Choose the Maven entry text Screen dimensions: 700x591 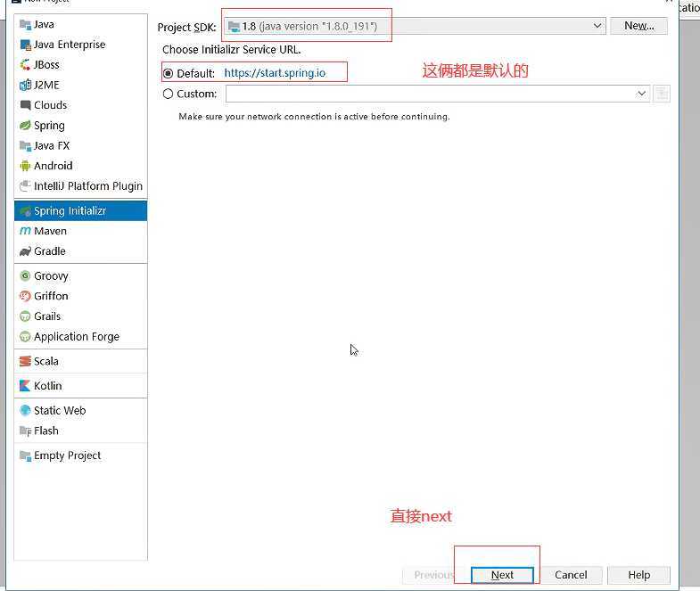(51, 231)
